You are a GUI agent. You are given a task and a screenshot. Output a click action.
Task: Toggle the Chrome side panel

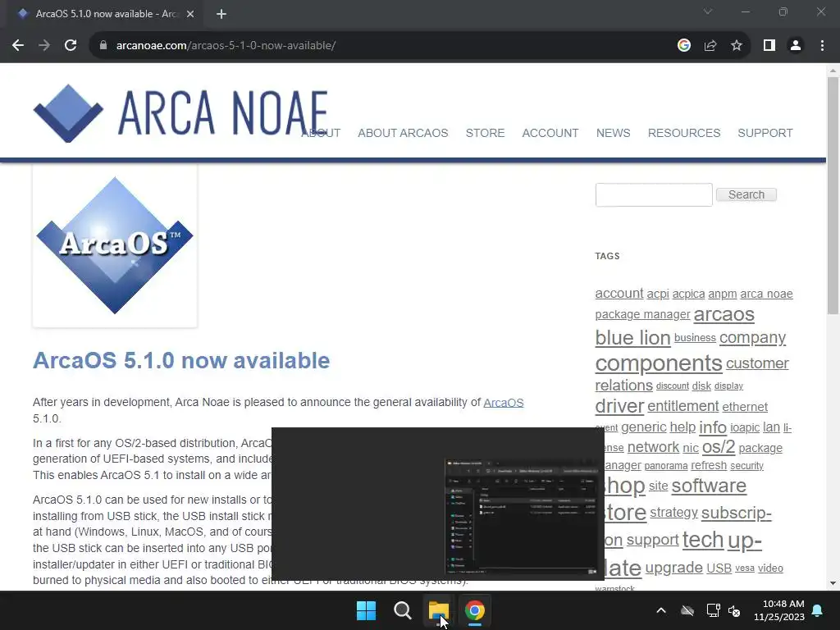pyautogui.click(x=769, y=46)
